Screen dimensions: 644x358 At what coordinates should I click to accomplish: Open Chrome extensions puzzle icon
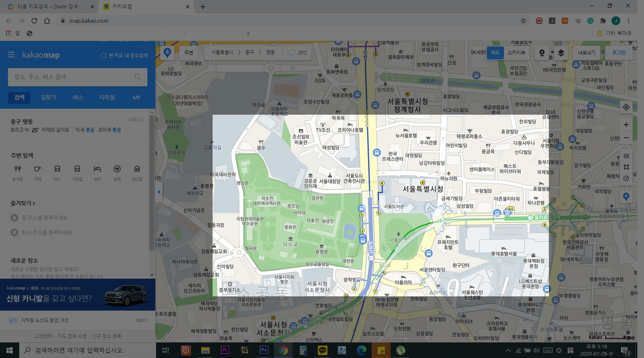(603, 21)
